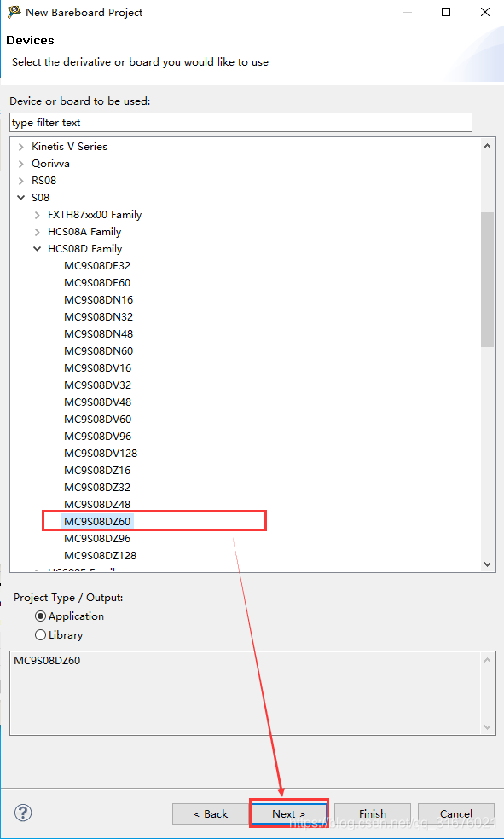Select MC9S08DV96 device

coord(97,437)
